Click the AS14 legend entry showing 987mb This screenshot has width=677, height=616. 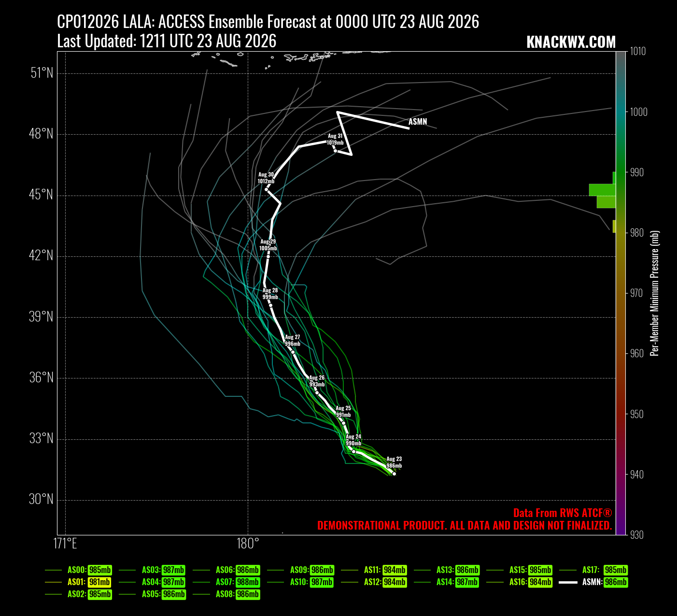click(x=447, y=582)
